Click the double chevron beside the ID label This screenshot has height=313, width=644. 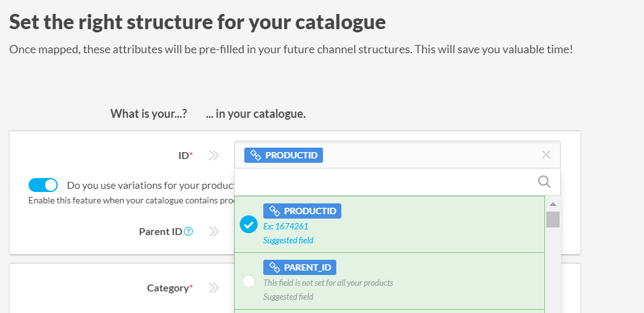coord(214,155)
